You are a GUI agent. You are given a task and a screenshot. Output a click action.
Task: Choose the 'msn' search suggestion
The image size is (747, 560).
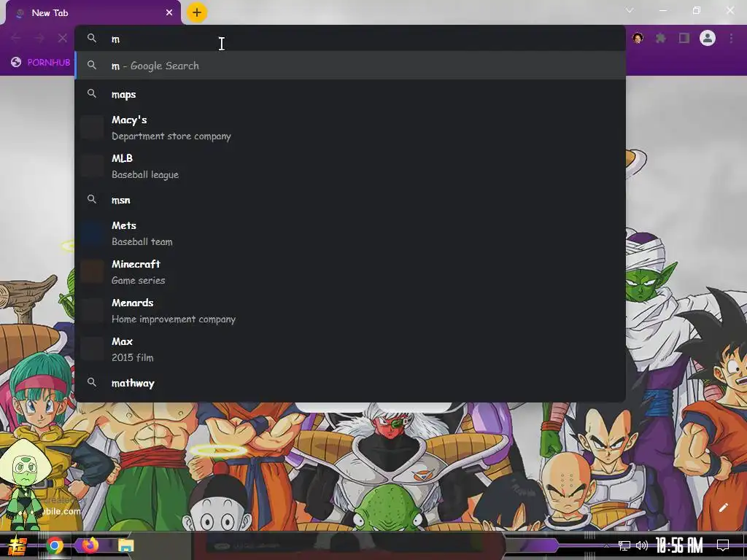tap(349, 200)
